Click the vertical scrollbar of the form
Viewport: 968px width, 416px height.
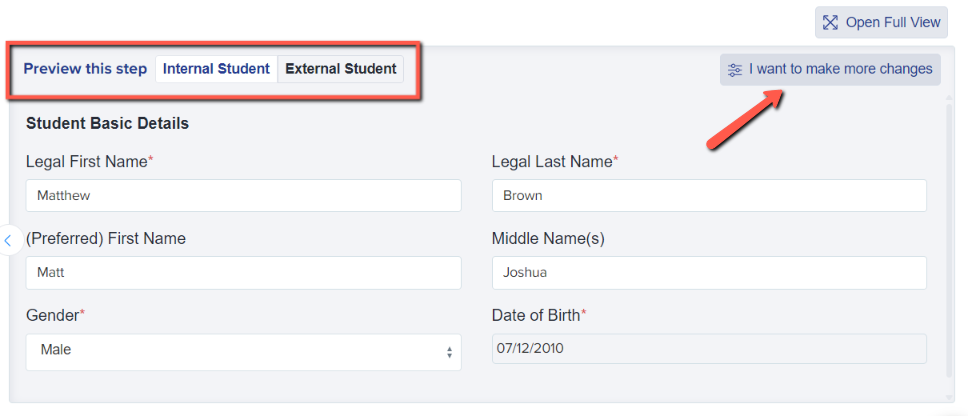[950, 240]
